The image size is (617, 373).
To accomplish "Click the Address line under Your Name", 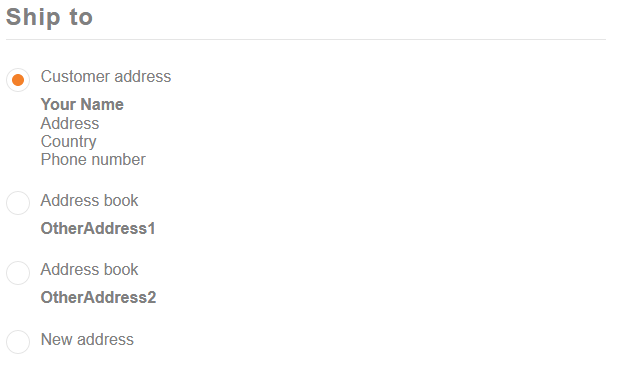I will click(70, 124).
